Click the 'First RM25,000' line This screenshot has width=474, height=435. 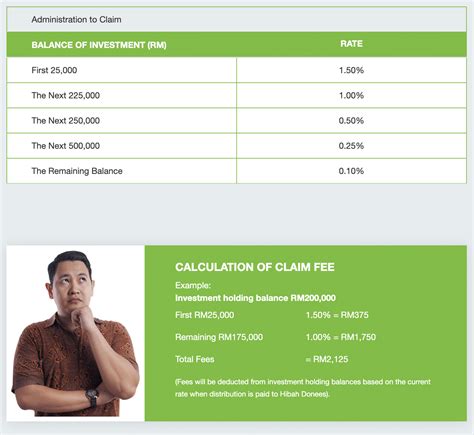205,315
